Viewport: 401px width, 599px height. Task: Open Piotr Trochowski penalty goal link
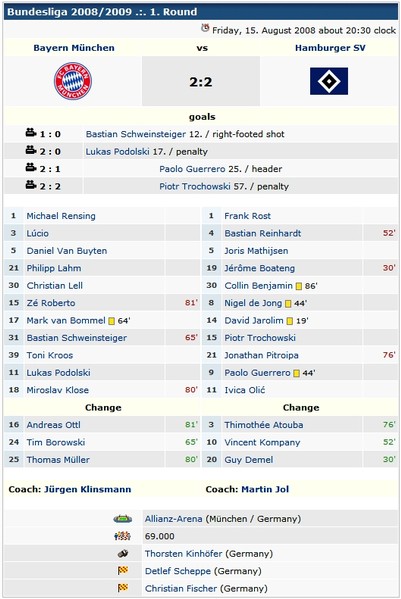[x=195, y=186]
